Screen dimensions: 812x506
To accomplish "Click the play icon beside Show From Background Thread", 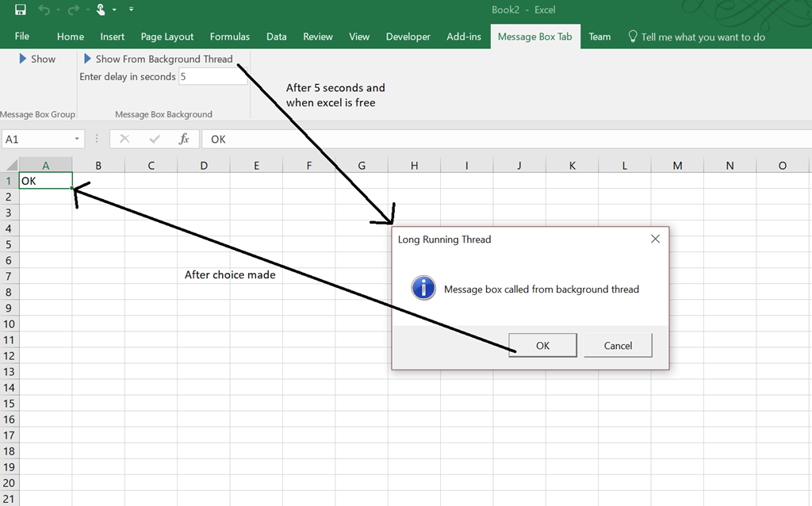I will point(87,58).
